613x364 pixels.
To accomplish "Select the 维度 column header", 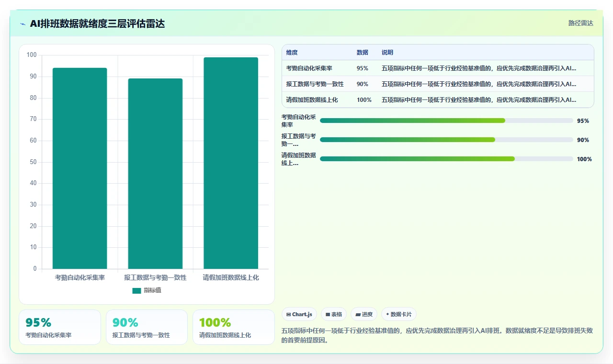I will [x=292, y=53].
